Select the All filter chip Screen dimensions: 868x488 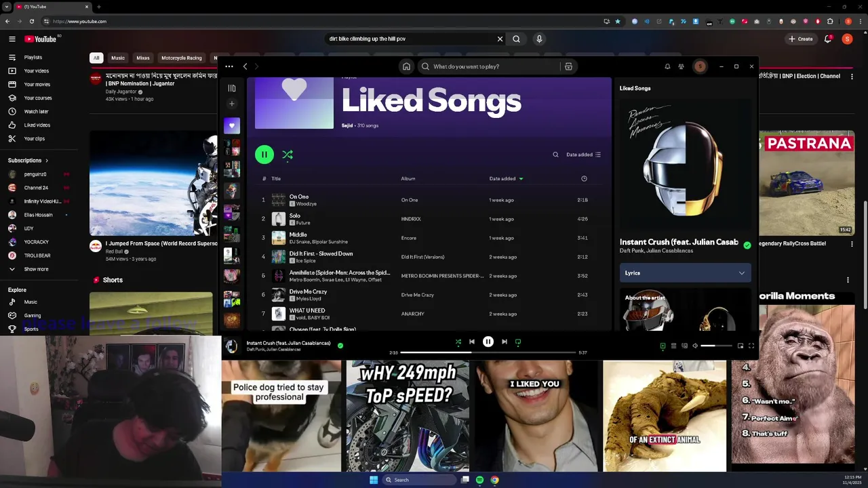click(x=96, y=58)
